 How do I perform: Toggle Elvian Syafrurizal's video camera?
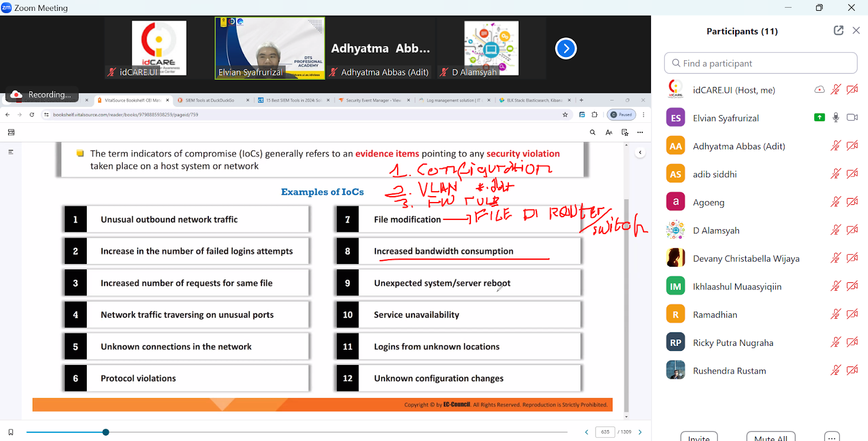click(852, 117)
